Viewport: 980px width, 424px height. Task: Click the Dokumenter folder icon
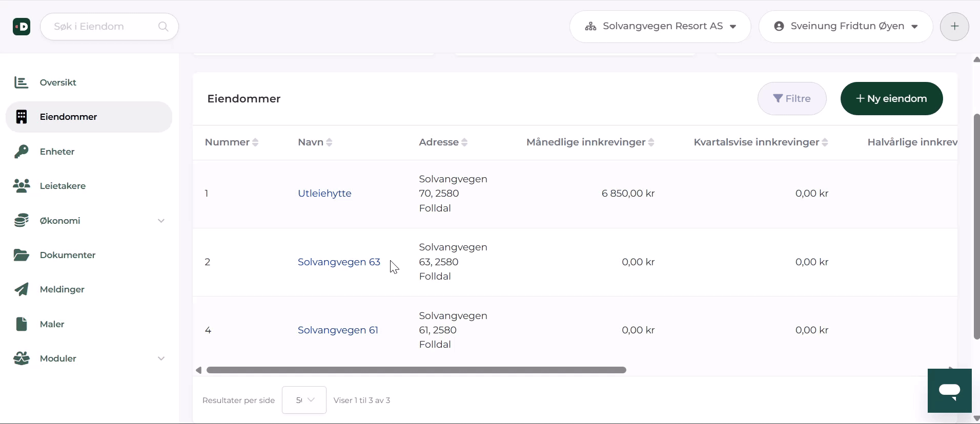[x=21, y=255]
